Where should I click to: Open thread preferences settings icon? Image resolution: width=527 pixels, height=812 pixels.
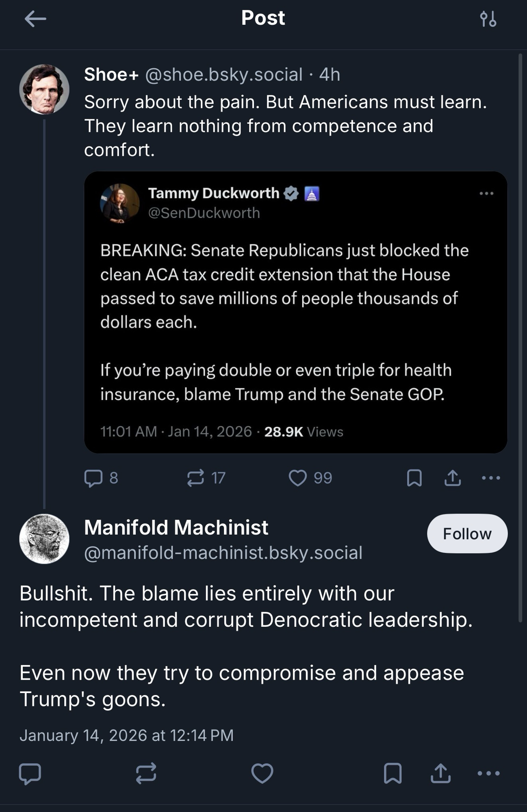click(x=488, y=19)
